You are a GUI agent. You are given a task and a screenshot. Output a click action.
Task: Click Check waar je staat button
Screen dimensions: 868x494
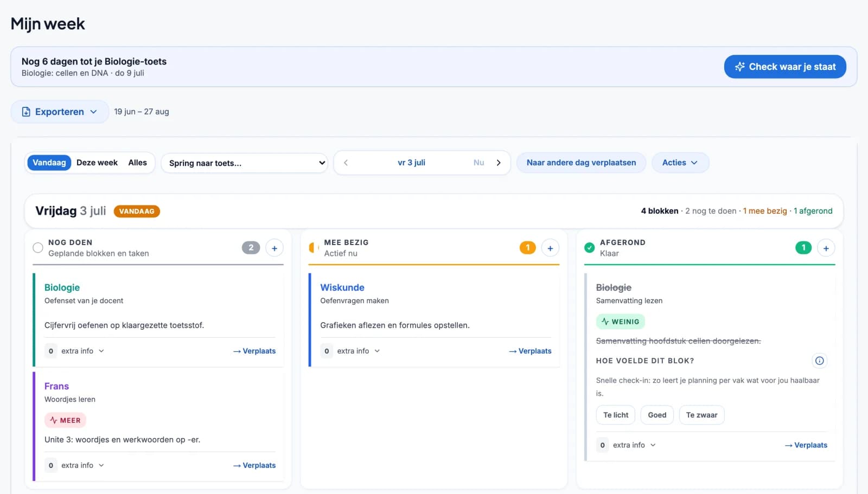[785, 67]
